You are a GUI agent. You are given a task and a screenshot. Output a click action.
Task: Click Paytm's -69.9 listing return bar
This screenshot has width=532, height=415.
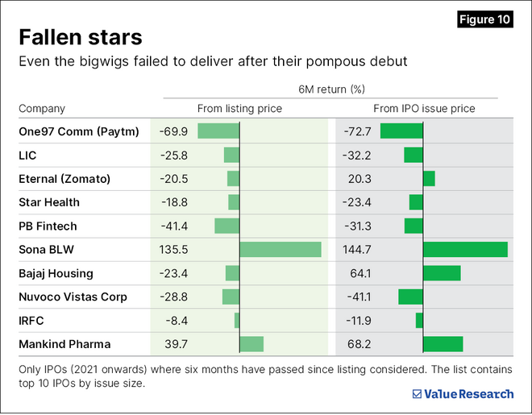[218, 131]
